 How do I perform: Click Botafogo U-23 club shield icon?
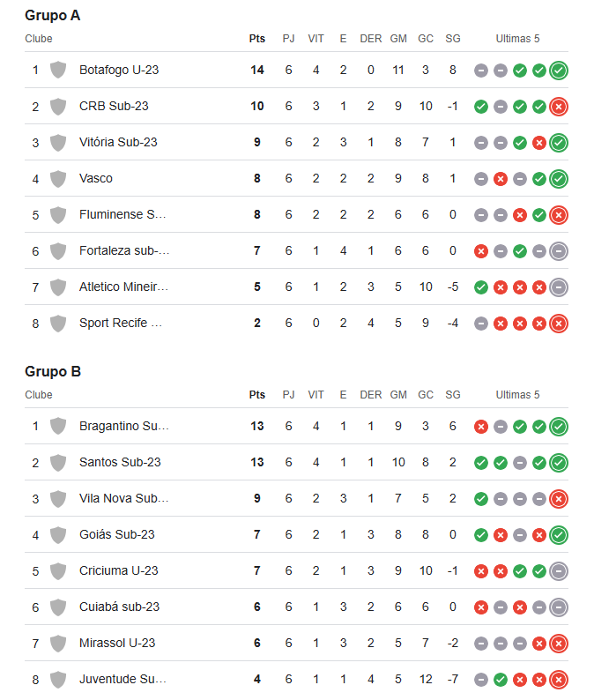pyautogui.click(x=58, y=71)
